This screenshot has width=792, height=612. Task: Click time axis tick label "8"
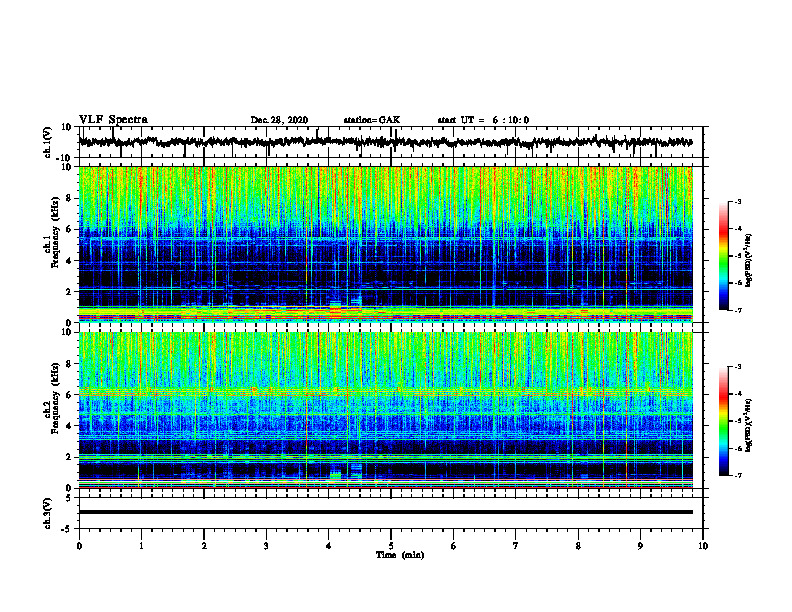tap(578, 546)
